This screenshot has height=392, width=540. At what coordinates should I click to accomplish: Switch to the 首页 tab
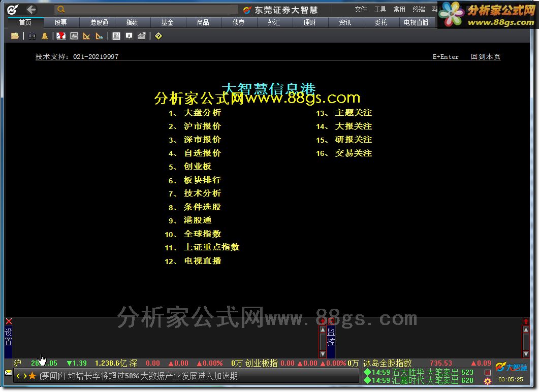(x=25, y=22)
